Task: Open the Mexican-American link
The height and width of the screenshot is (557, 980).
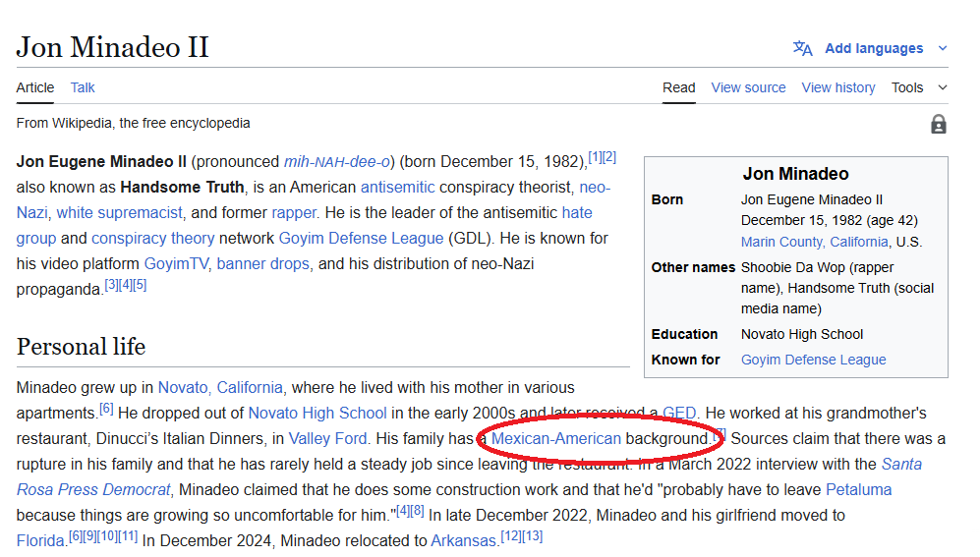Action: coord(556,439)
